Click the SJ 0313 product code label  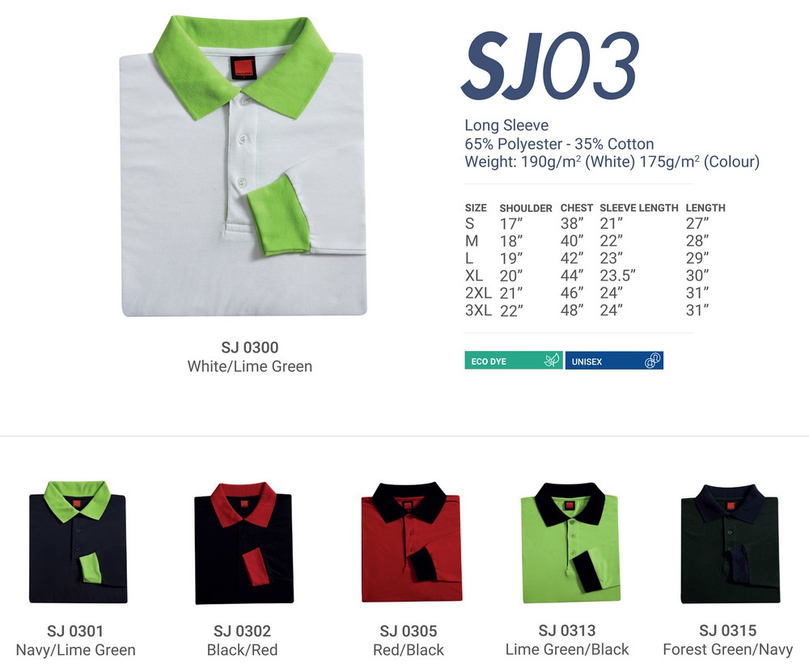point(567,630)
